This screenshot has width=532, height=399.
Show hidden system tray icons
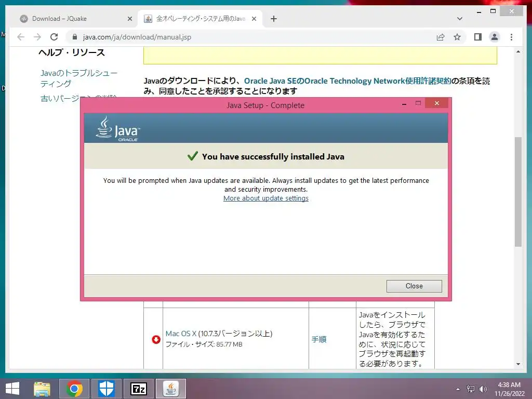(458, 389)
